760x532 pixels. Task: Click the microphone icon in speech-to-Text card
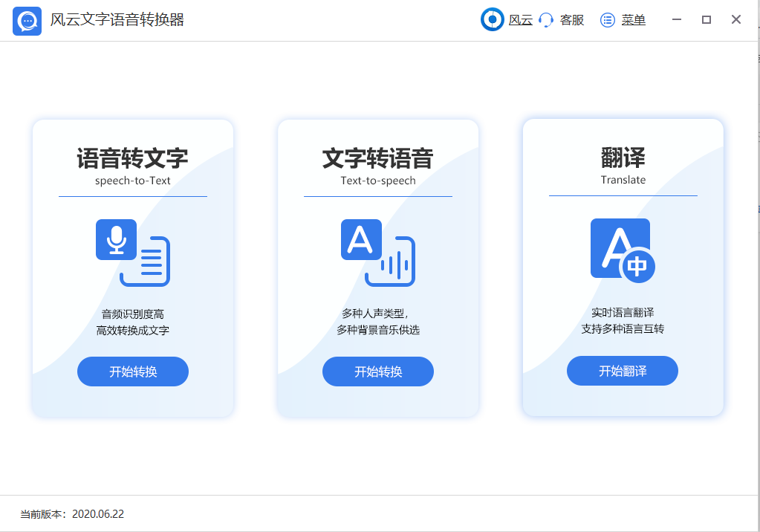click(116, 239)
